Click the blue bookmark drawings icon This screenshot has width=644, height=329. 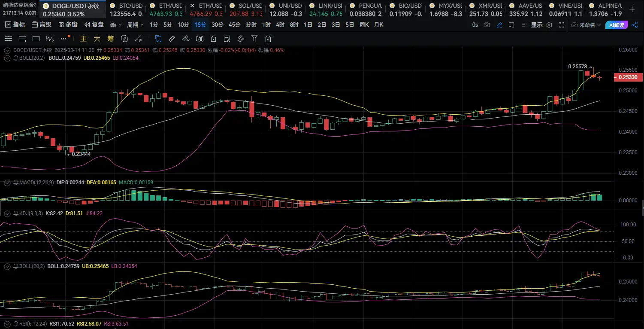[158, 39]
